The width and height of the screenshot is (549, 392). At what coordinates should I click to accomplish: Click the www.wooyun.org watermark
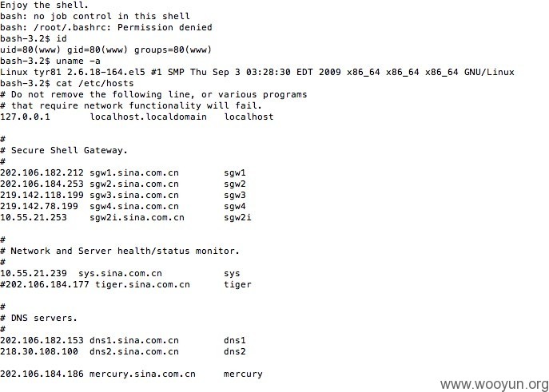pyautogui.click(x=495, y=385)
